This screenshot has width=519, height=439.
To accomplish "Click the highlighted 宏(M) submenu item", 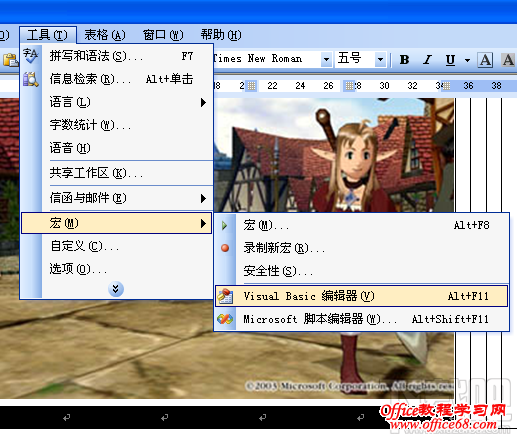I will click(x=117, y=223).
